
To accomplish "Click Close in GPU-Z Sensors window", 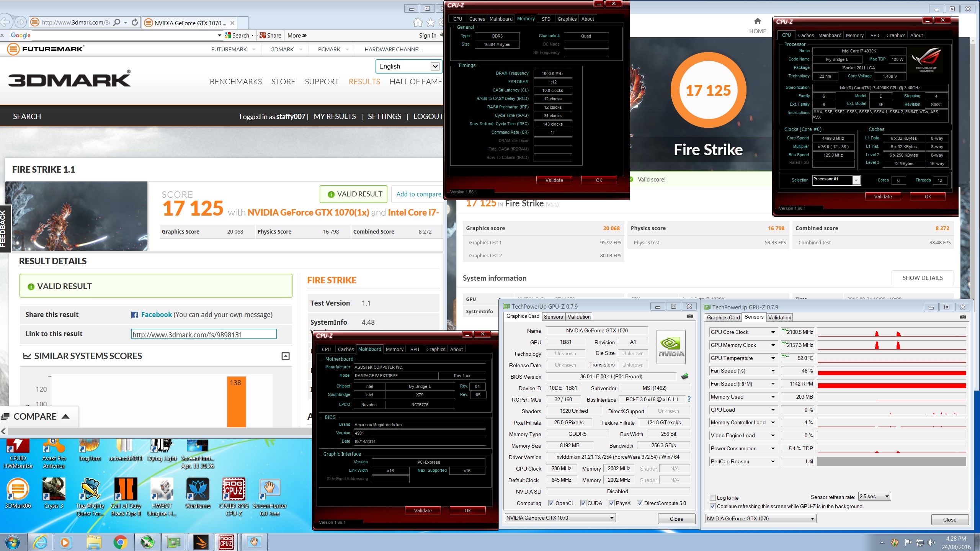I will 949,520.
